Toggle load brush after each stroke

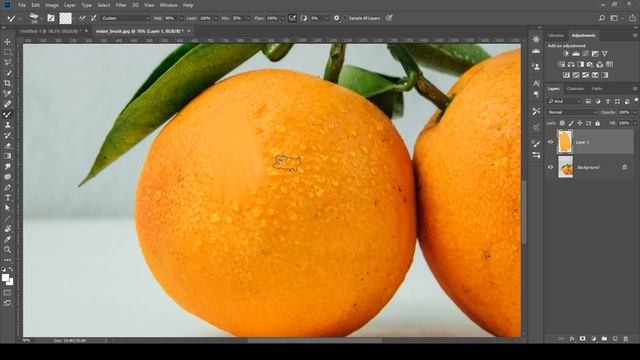click(x=82, y=18)
